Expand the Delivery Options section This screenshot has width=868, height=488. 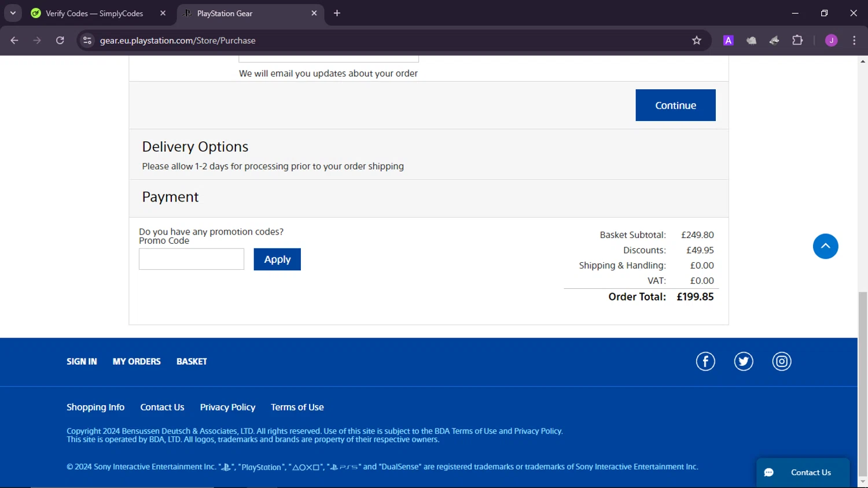pos(429,154)
